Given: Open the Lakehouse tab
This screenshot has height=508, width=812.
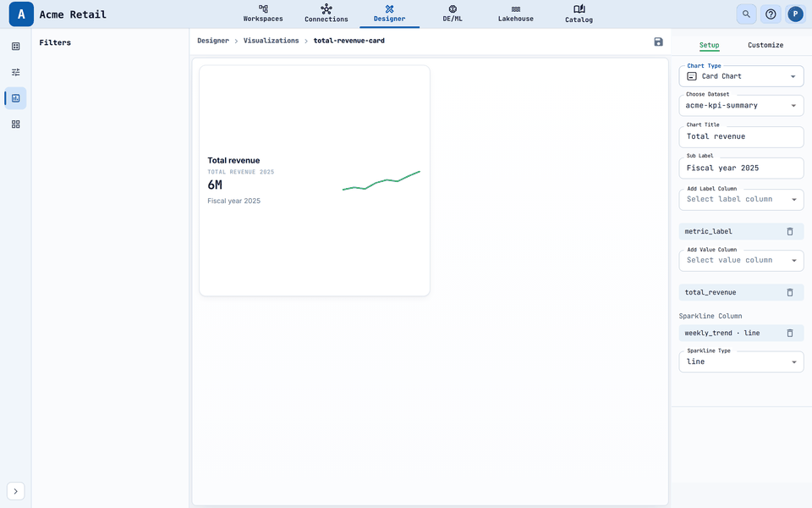Looking at the screenshot, I should pos(516,14).
